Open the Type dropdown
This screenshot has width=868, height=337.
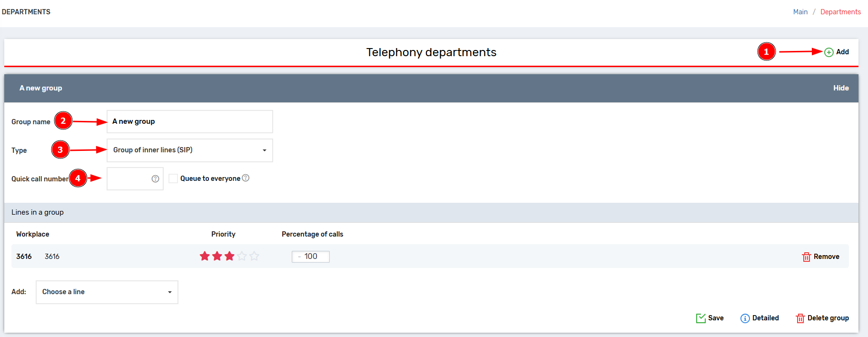click(x=189, y=150)
